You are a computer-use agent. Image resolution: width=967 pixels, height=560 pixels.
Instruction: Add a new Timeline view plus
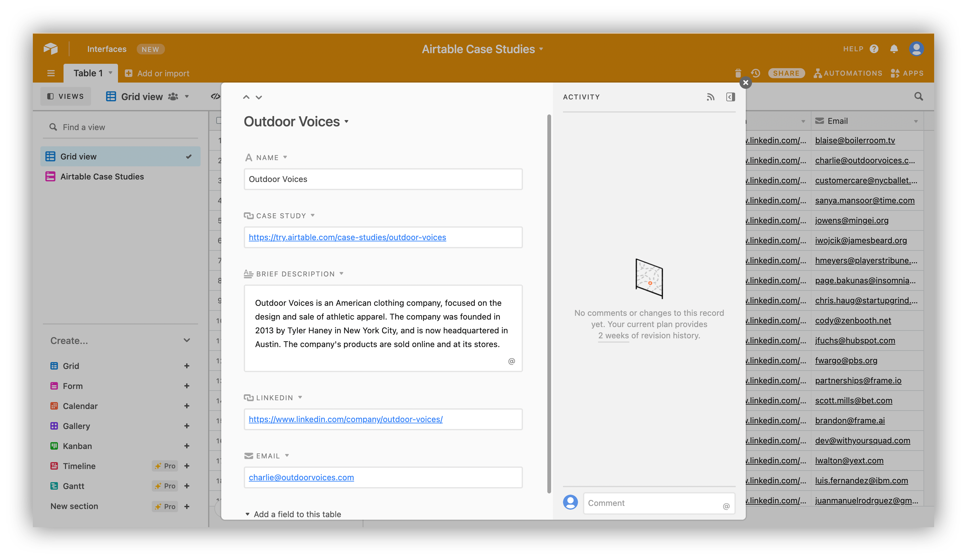click(x=187, y=466)
